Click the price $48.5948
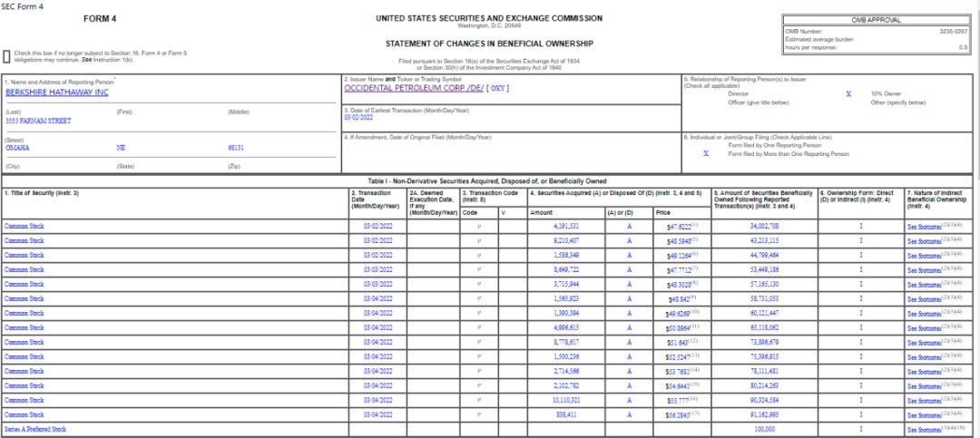Screen dimensions: 980x438 coord(679,240)
